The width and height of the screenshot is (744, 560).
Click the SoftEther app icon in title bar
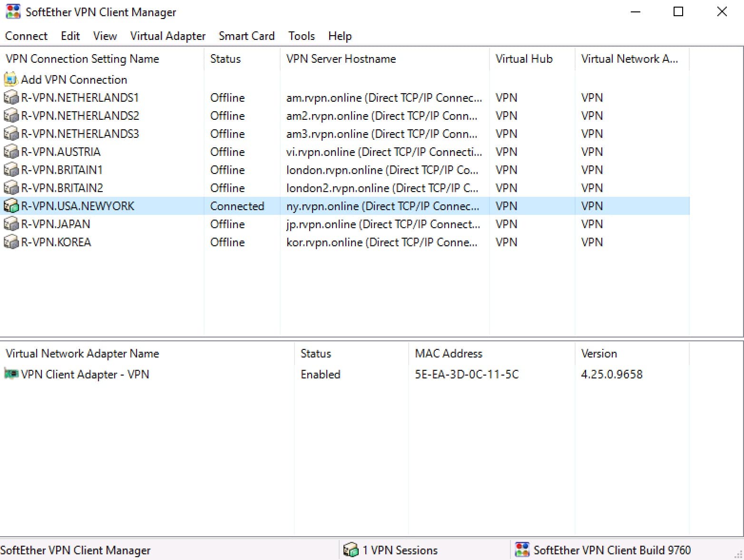(x=13, y=12)
